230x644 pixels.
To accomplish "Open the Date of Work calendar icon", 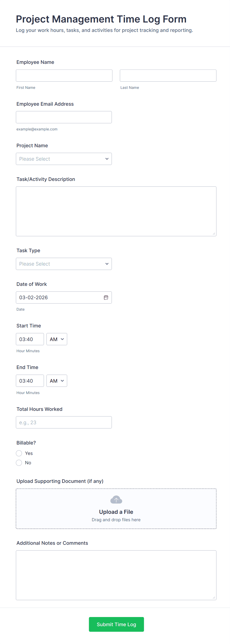I will (106, 297).
